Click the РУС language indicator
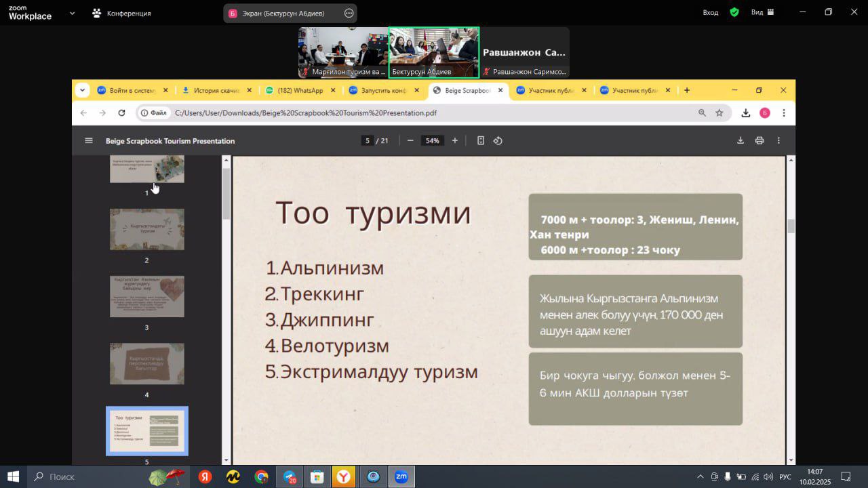 tap(785, 476)
